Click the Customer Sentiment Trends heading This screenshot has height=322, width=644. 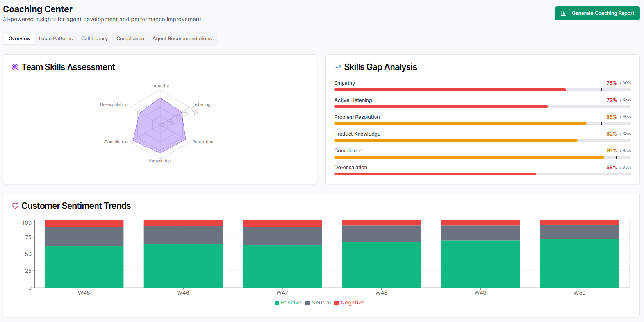point(76,206)
